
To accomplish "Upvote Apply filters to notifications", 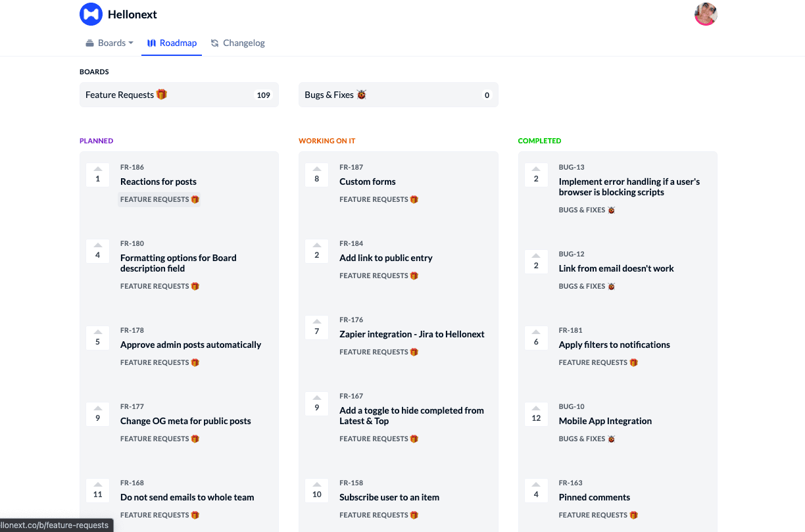I will 536,338.
